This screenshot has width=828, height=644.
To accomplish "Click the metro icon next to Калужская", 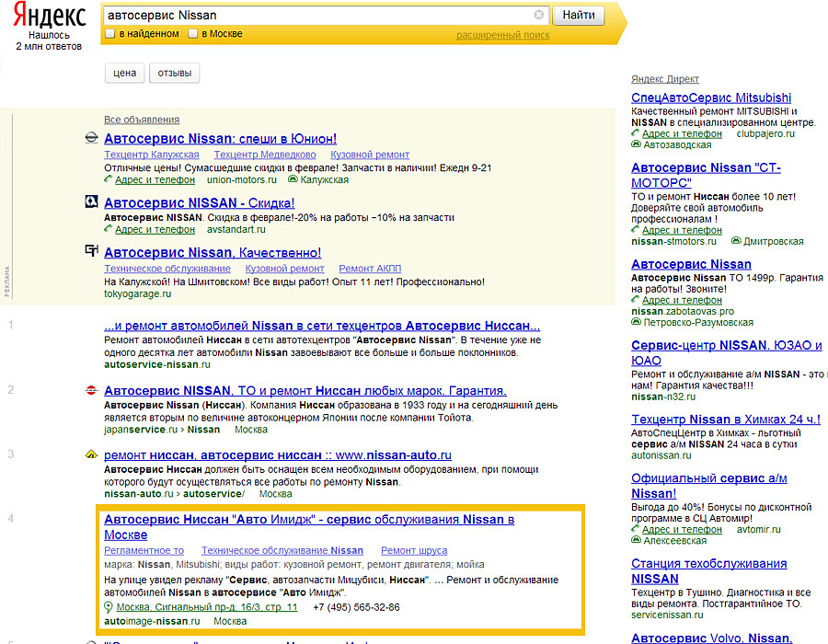I will click(x=293, y=179).
